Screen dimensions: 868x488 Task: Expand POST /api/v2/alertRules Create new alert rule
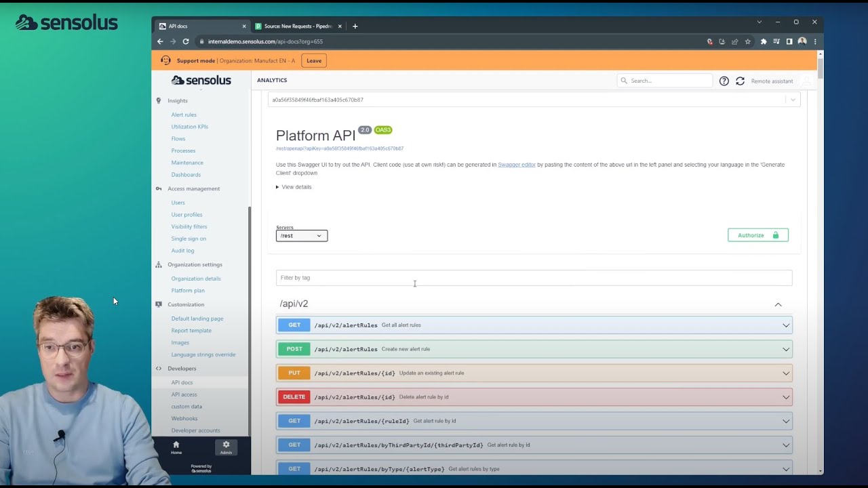pos(534,349)
